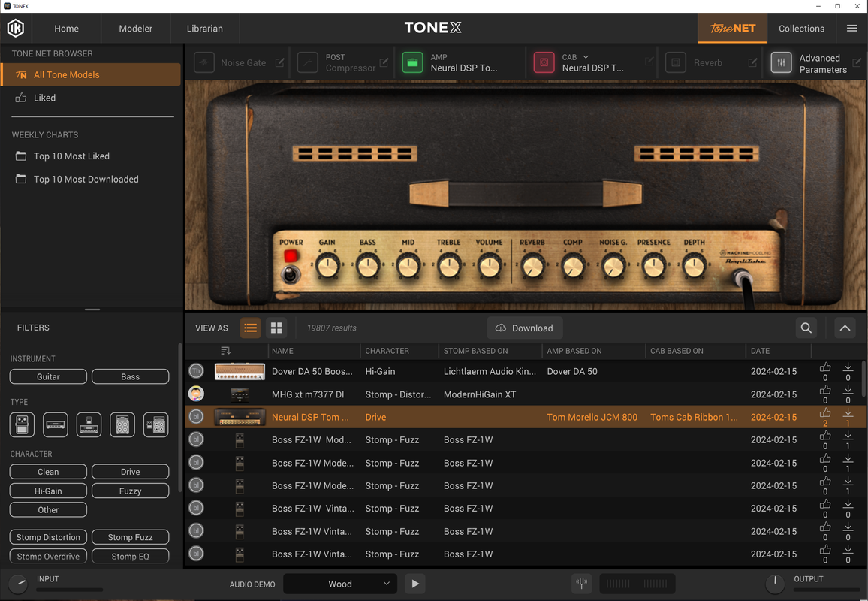868x601 pixels.
Task: Filter by stomp, amp and cab type icon
Action: tap(155, 425)
